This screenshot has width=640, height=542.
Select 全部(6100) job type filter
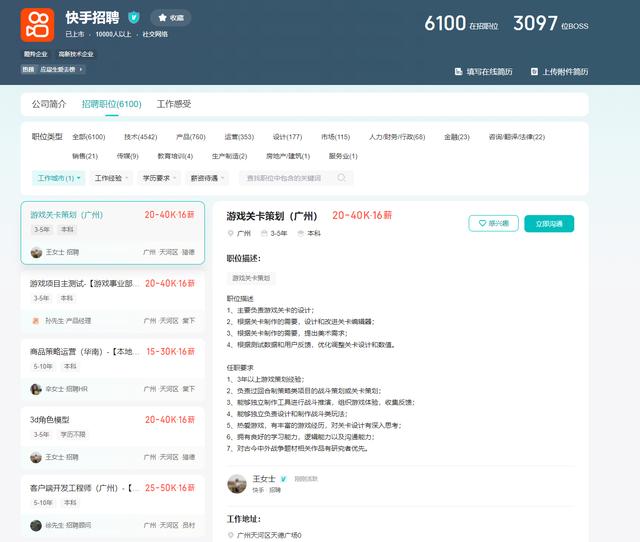click(89, 137)
